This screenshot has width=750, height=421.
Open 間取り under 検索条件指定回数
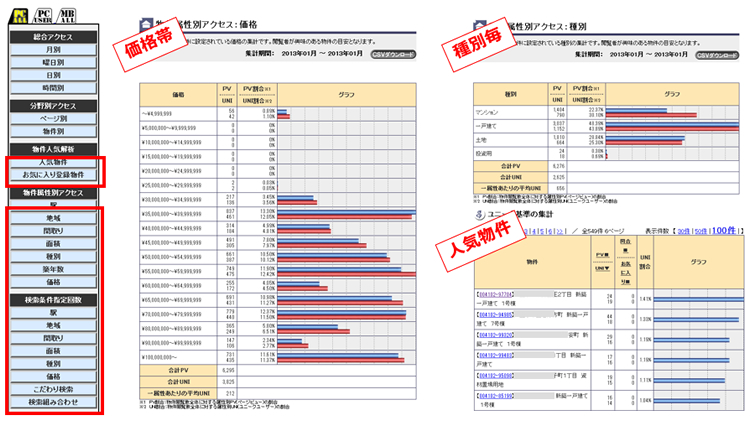coord(53,338)
